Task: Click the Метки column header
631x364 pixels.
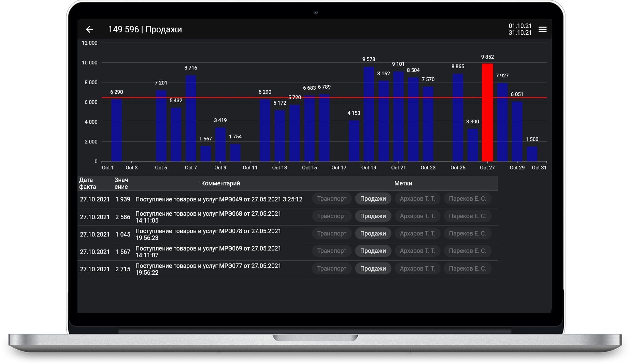Action: tap(403, 183)
